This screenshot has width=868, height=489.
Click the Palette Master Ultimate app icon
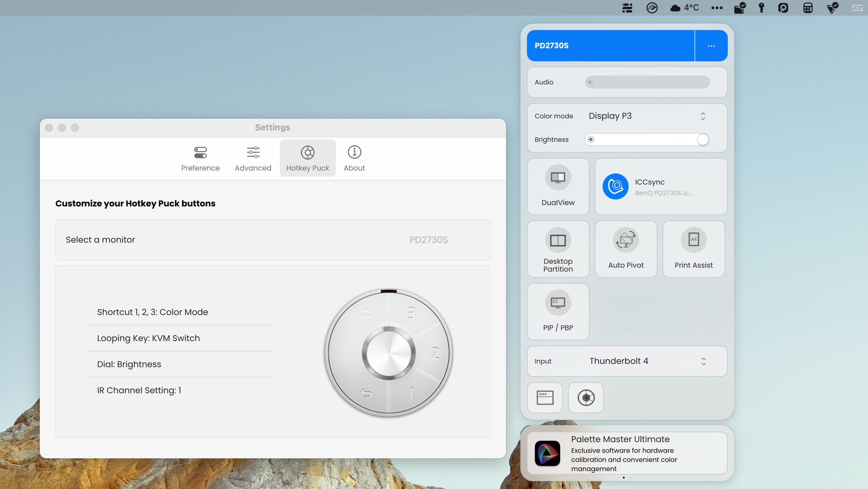pyautogui.click(x=547, y=453)
